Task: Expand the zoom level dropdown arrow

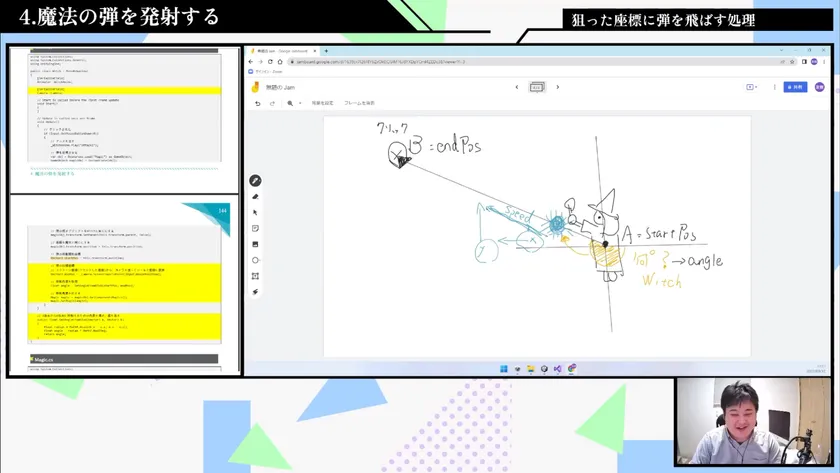Action: tap(300, 103)
